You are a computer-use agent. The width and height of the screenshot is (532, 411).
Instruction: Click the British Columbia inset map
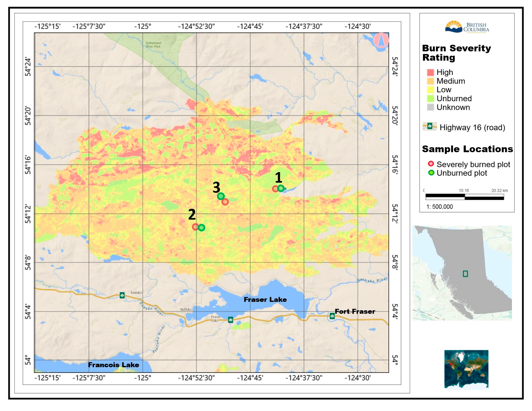pyautogui.click(x=462, y=273)
